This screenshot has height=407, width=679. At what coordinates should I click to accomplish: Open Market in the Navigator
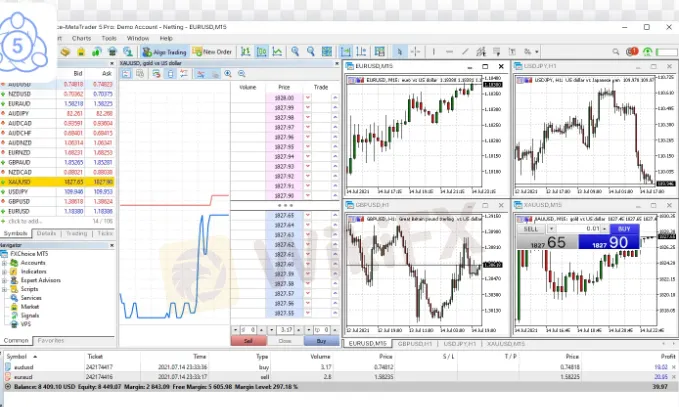point(29,307)
